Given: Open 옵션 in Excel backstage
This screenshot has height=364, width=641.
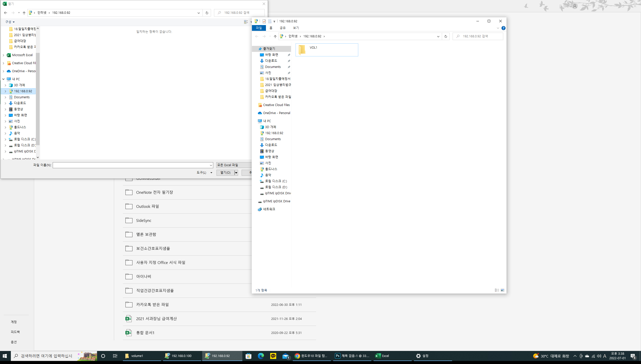Looking at the screenshot, I should point(14,342).
